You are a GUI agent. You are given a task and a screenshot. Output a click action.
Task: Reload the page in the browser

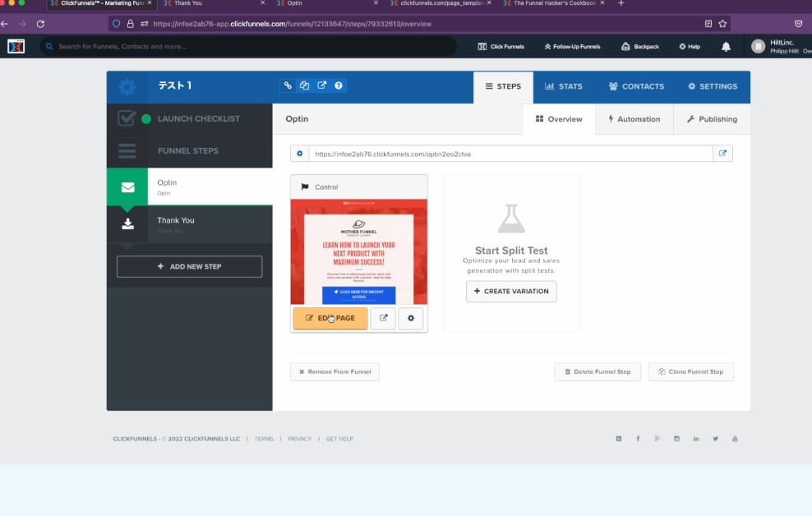(40, 24)
